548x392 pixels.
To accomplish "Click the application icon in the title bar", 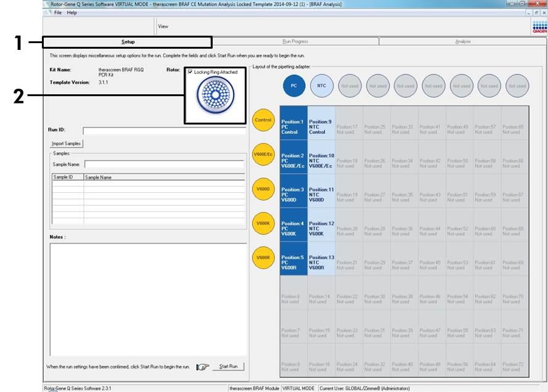I will (x=46, y=4).
